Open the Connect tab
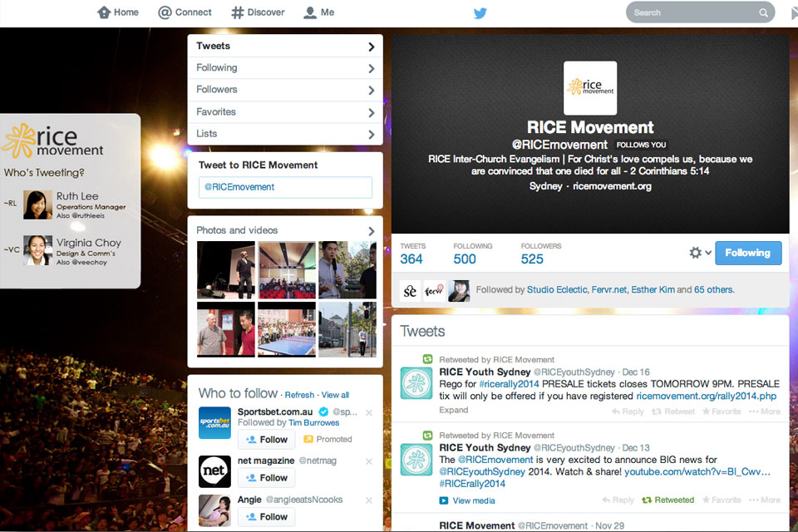This screenshot has width=798, height=532. click(x=185, y=12)
